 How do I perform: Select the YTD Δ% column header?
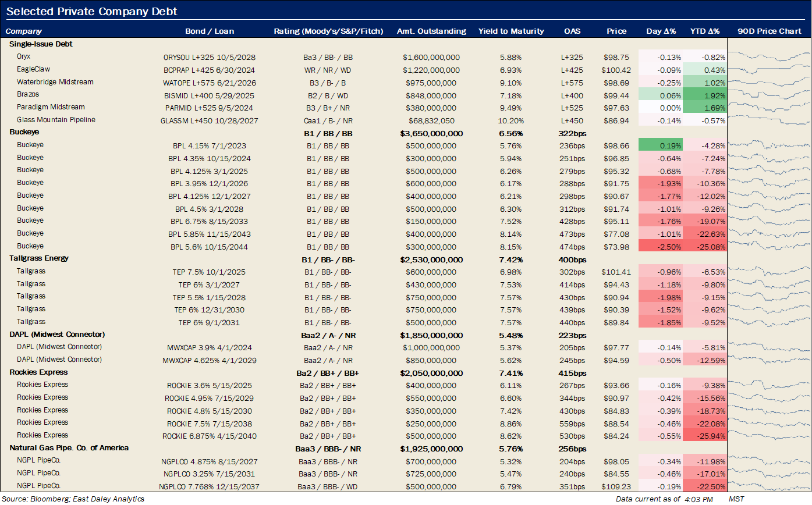pyautogui.click(x=705, y=31)
